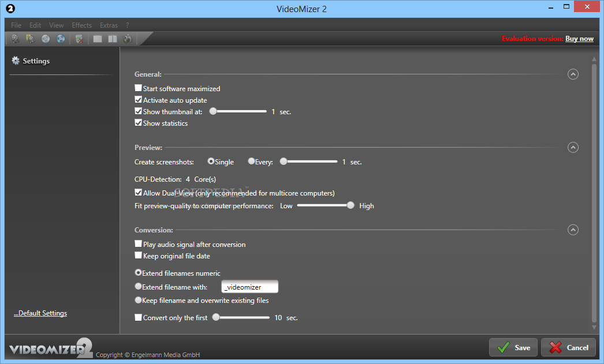The height and width of the screenshot is (364, 604).
Task: Toggle Show thumbnail at checkbox
Action: pos(138,111)
